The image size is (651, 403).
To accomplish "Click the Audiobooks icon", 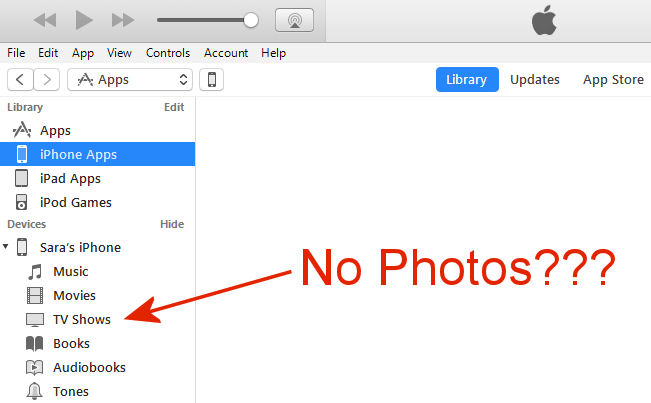I will (34, 367).
